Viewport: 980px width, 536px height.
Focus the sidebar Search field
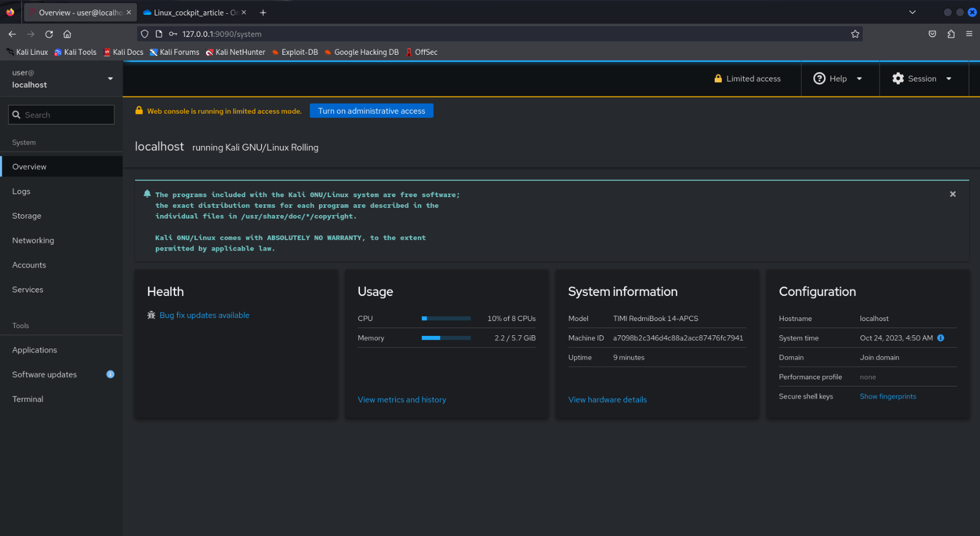61,115
